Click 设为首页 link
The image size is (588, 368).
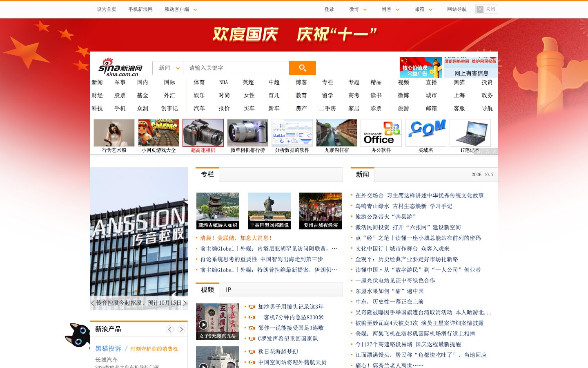[x=107, y=9]
